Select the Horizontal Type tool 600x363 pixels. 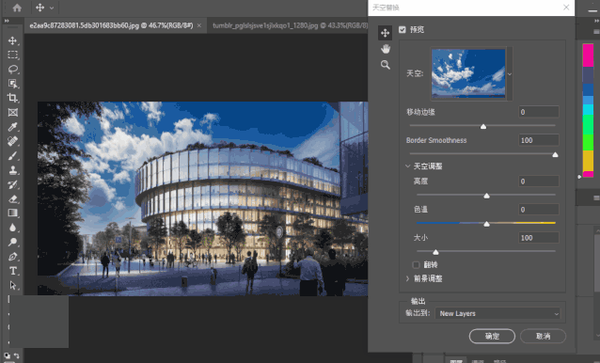point(13,271)
